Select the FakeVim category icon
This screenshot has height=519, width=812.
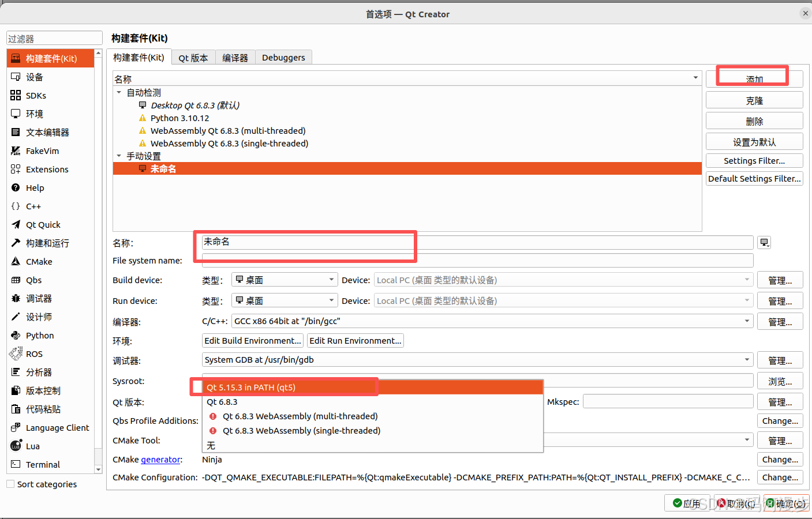(x=16, y=151)
